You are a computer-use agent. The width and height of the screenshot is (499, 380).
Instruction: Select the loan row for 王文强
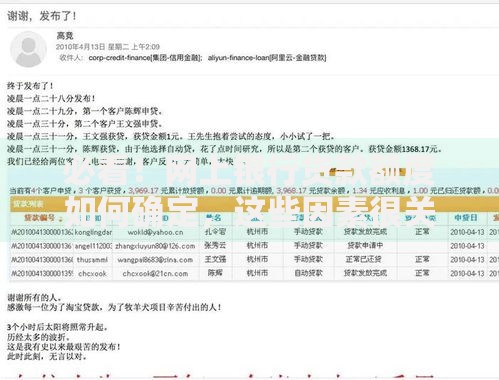[254, 260]
